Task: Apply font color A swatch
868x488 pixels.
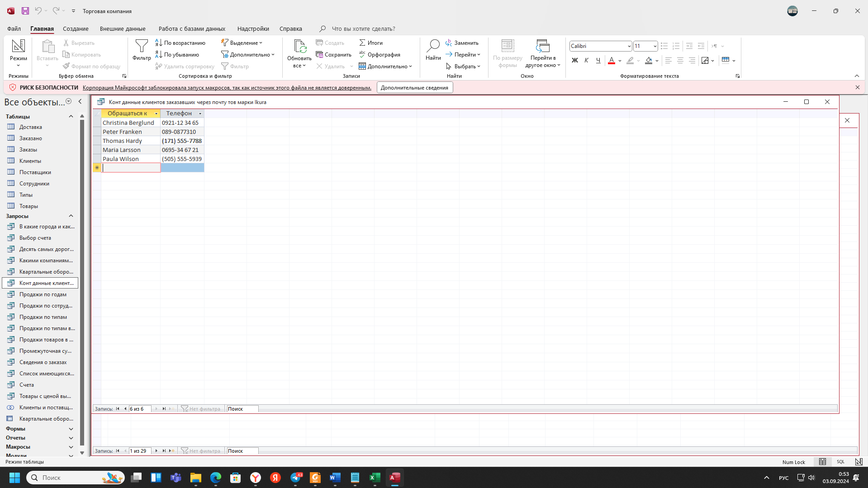Action: coord(612,60)
